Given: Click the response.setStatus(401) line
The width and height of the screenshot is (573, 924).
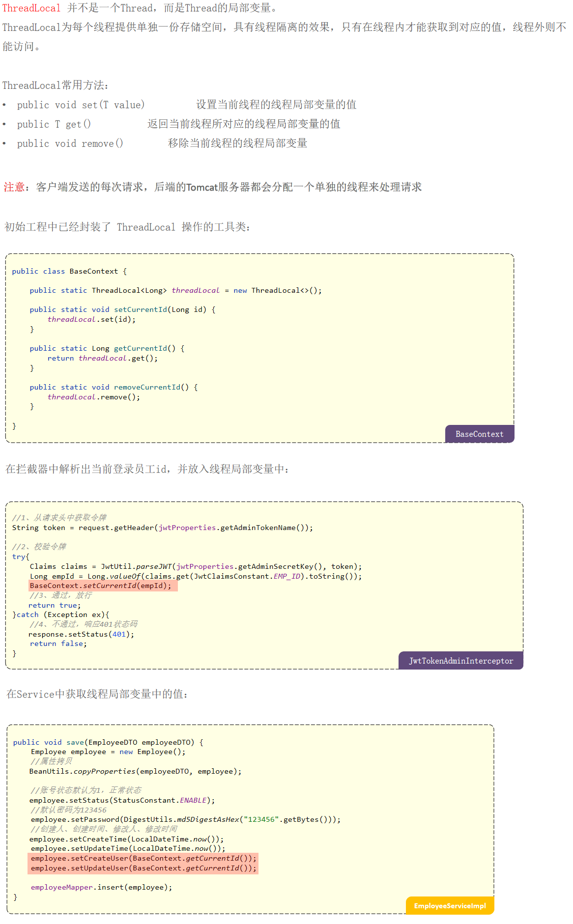Looking at the screenshot, I should [x=81, y=634].
